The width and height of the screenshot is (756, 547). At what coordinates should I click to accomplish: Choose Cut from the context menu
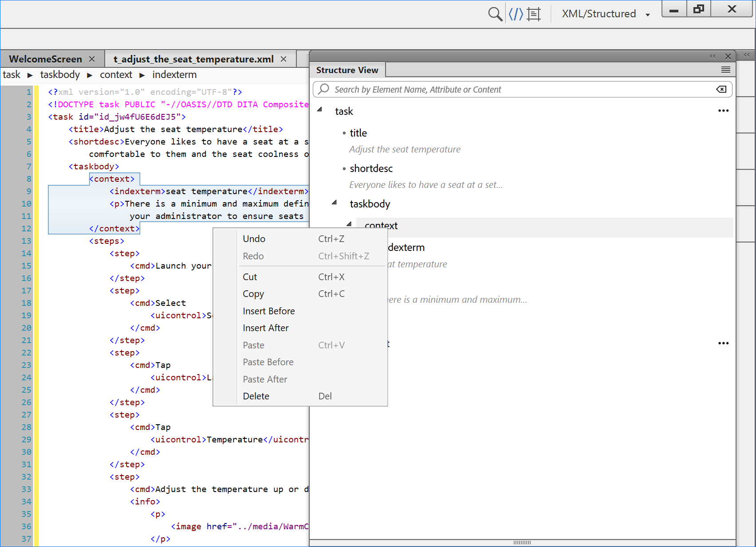click(250, 277)
